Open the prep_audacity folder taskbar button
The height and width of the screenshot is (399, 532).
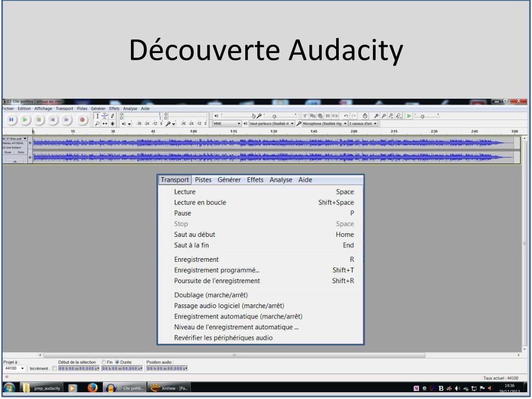point(42,388)
